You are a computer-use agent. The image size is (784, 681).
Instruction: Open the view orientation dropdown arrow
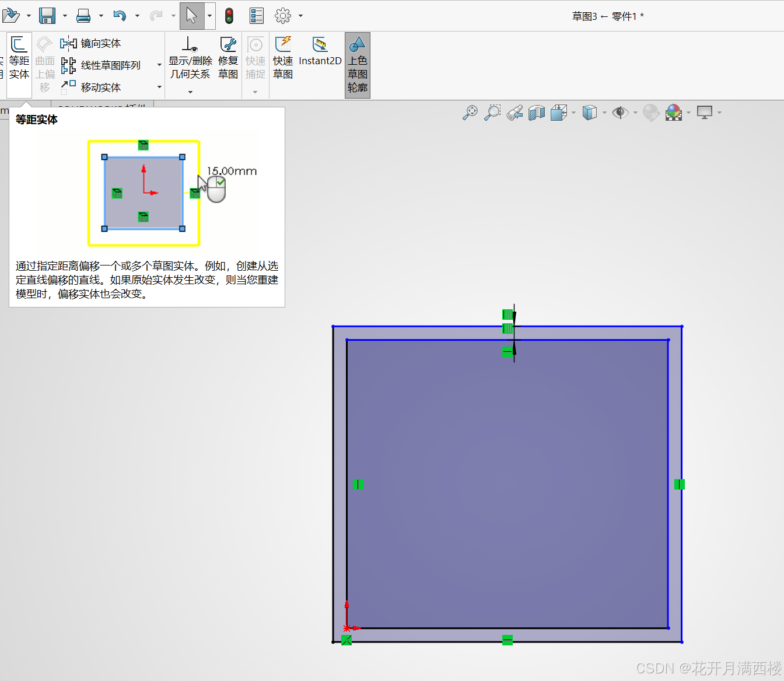[x=574, y=113]
